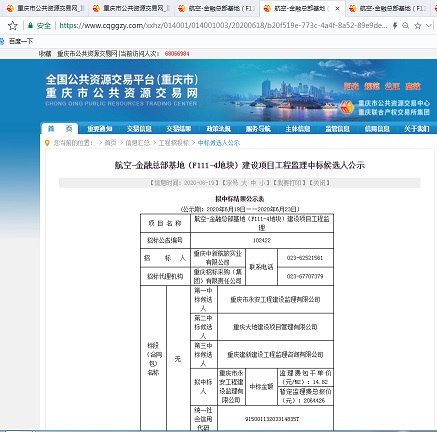Click 重庆大地建设项目管理有限公司 cell
Image resolution: width=437 pixels, height=432 pixels.
pyautogui.click(x=275, y=327)
